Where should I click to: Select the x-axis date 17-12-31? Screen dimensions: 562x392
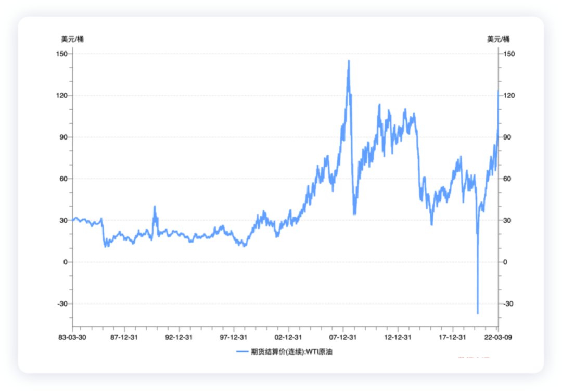coord(452,337)
